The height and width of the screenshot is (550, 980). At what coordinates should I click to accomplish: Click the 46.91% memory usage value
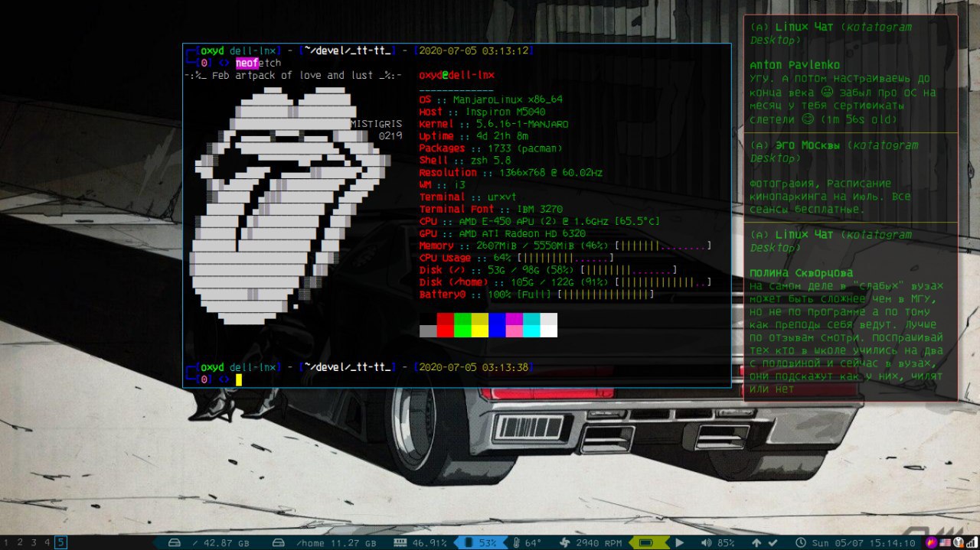point(430,543)
